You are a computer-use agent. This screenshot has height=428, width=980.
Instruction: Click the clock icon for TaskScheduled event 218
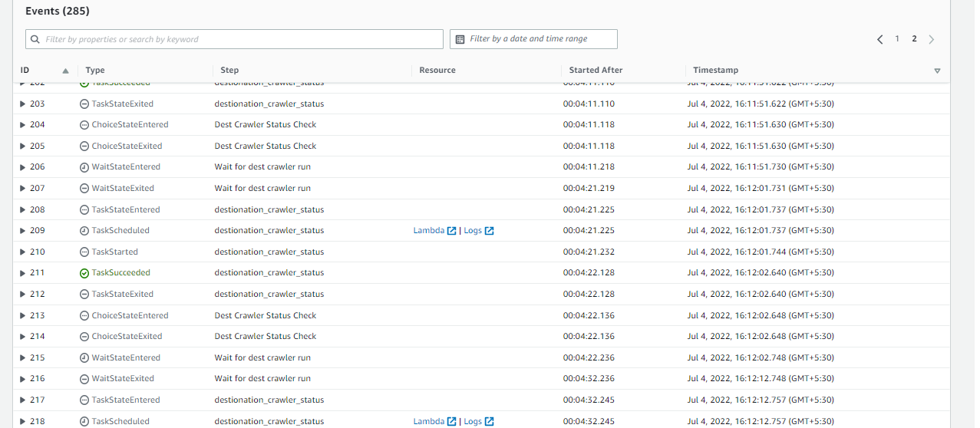pyautogui.click(x=84, y=421)
